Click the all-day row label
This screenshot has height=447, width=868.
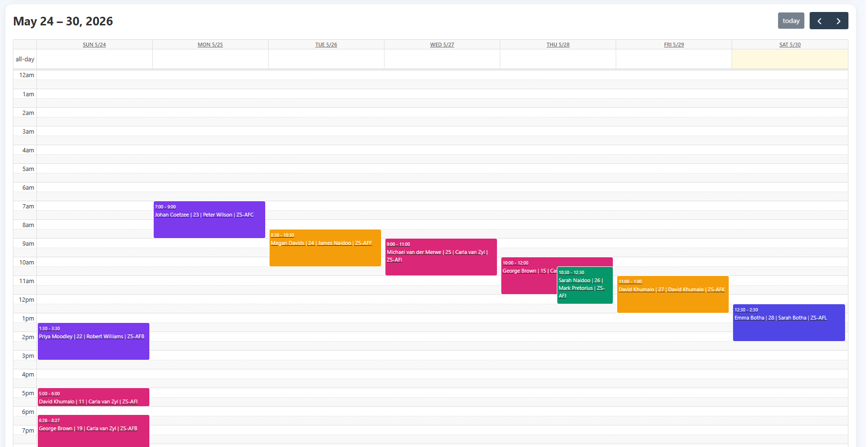(25, 59)
